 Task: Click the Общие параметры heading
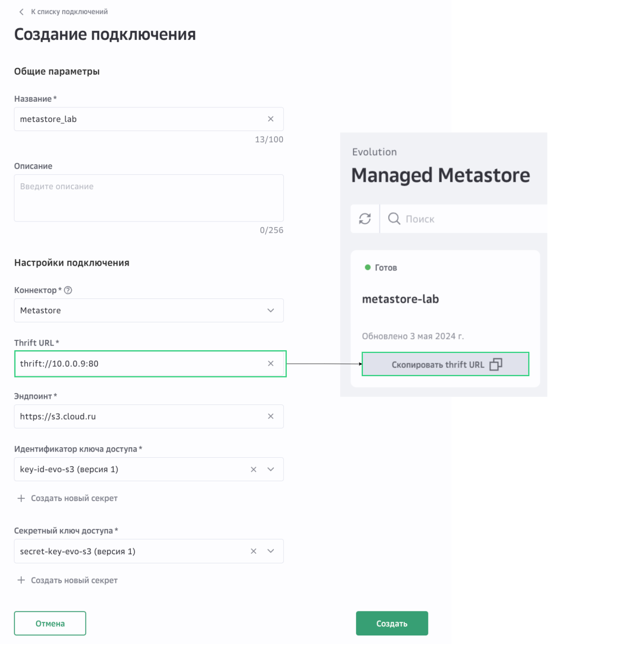57,71
